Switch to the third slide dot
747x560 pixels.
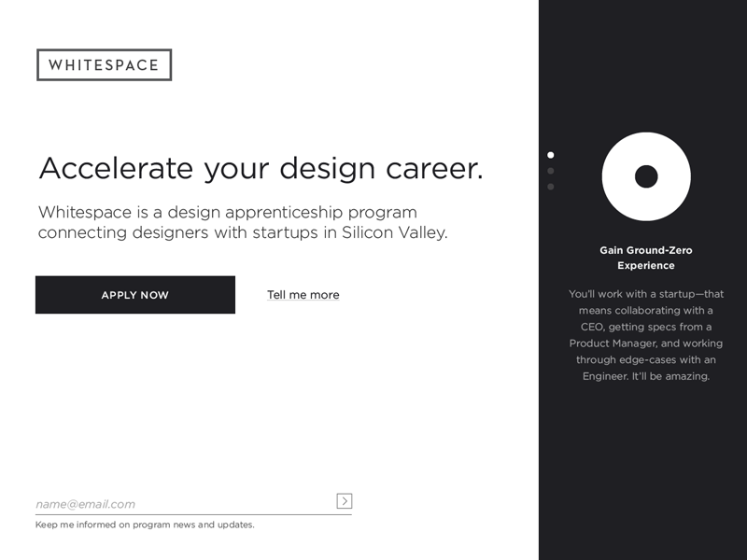point(551,187)
